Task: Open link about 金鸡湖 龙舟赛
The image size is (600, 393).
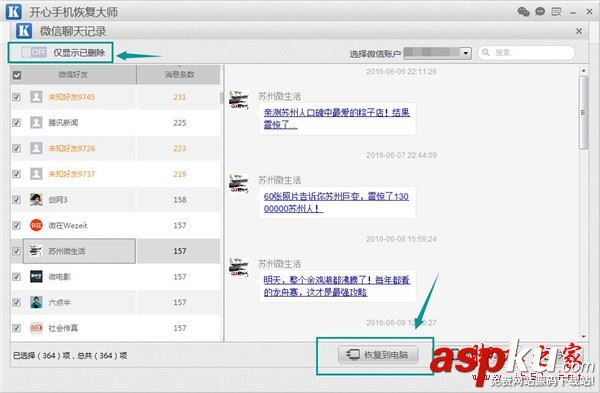Action: (x=337, y=286)
